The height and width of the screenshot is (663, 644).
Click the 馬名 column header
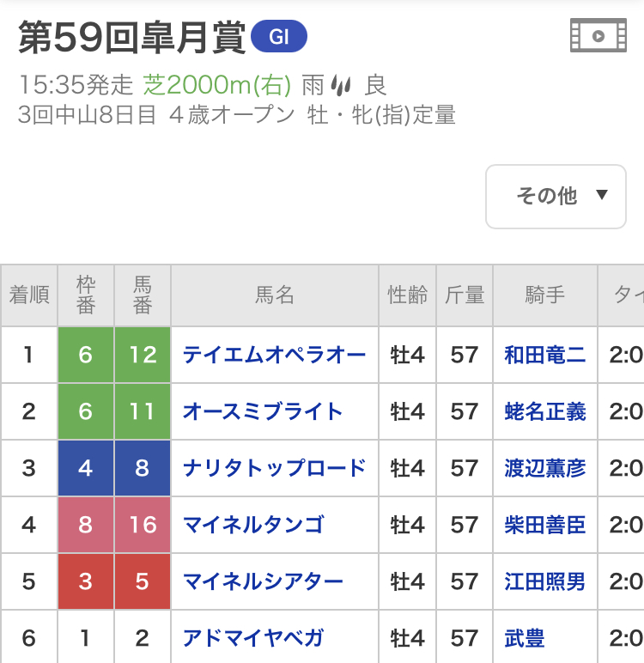(x=275, y=295)
